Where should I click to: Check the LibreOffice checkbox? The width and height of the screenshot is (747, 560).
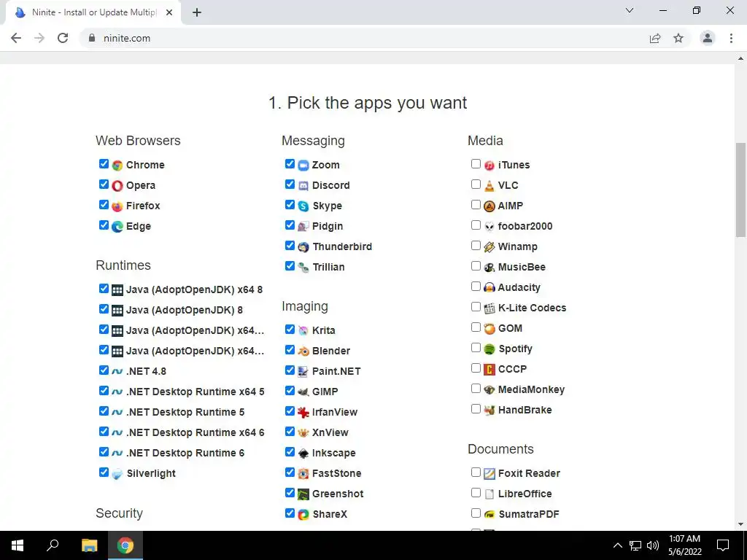click(476, 493)
